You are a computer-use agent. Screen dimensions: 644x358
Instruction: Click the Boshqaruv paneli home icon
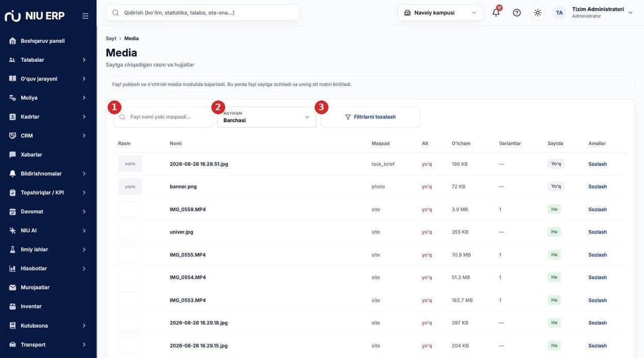coord(12,41)
